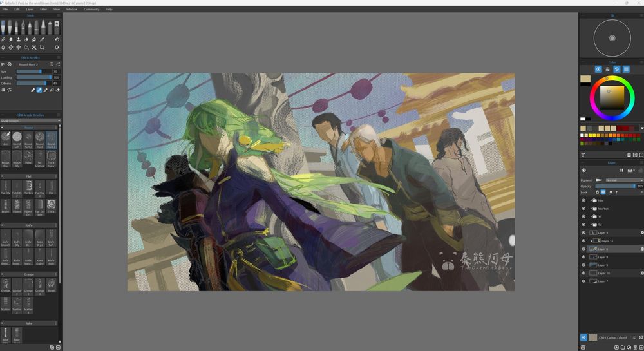This screenshot has width=644, height=351.
Task: Select the Clone stamp tool
Action: pyautogui.click(x=19, y=39)
